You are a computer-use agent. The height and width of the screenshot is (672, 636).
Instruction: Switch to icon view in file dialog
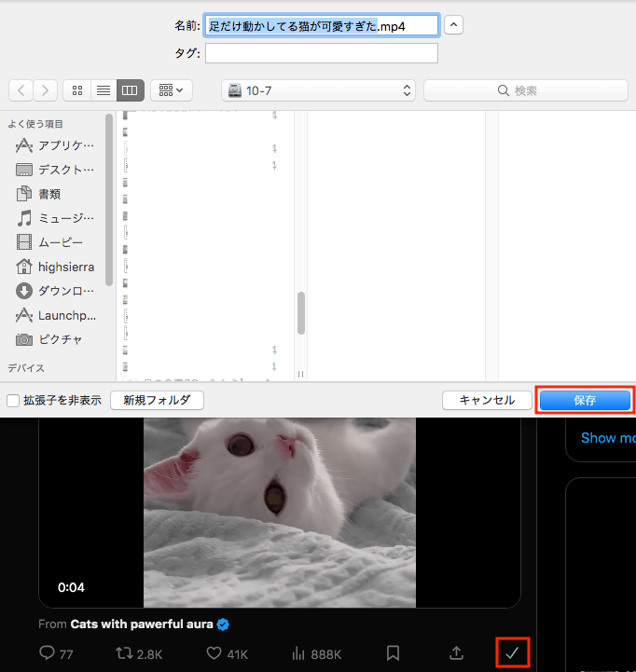pos(77,90)
